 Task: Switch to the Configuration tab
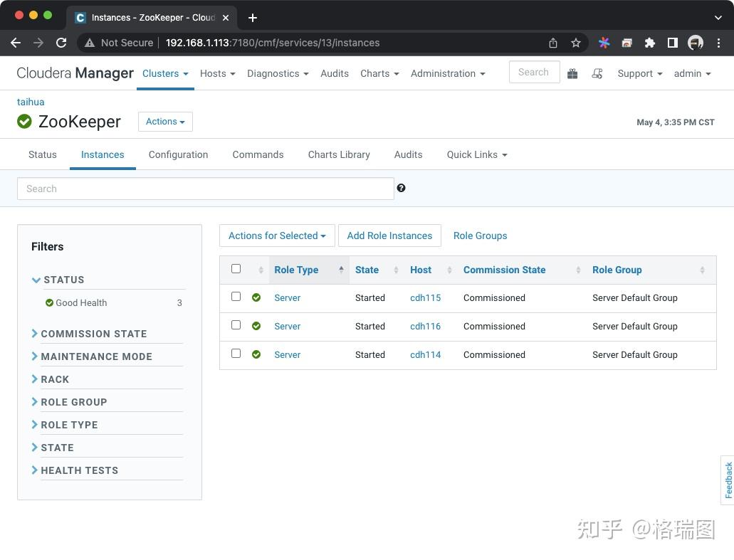pyautogui.click(x=178, y=154)
